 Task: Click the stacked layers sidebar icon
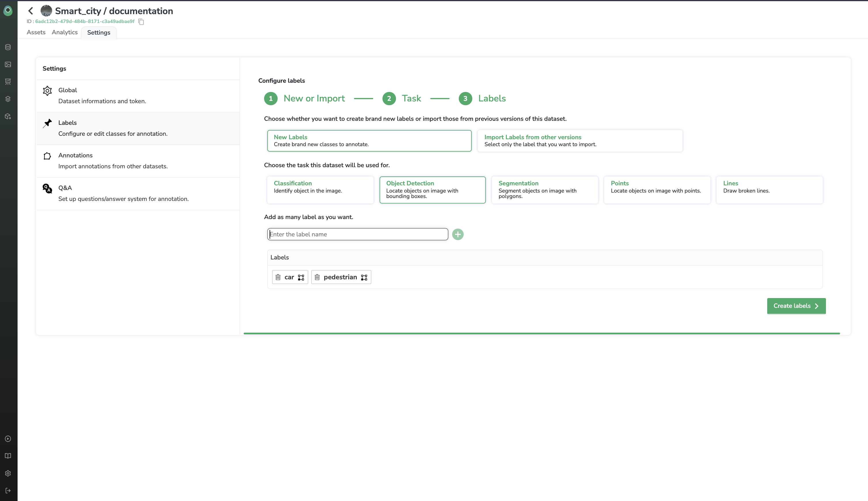pyautogui.click(x=8, y=99)
